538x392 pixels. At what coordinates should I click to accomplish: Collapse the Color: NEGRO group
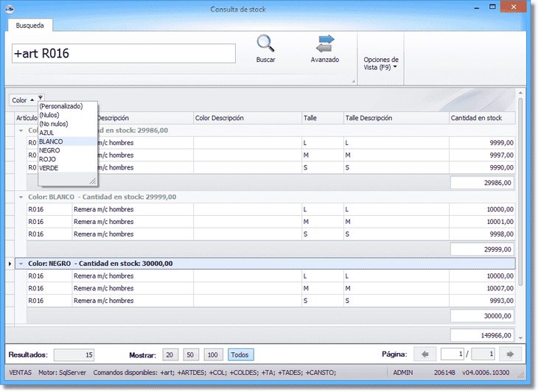tap(21, 263)
